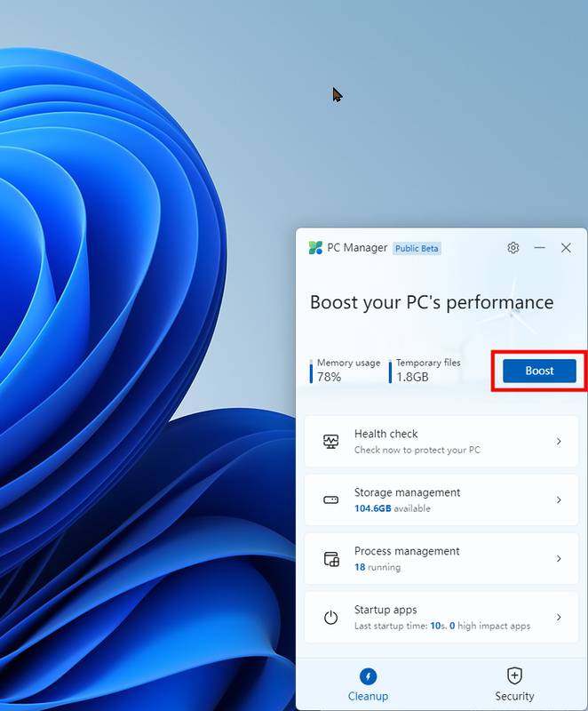Click 'Boost your PC's performance' heading
Viewport: 588px width, 711px height.
[x=432, y=302]
